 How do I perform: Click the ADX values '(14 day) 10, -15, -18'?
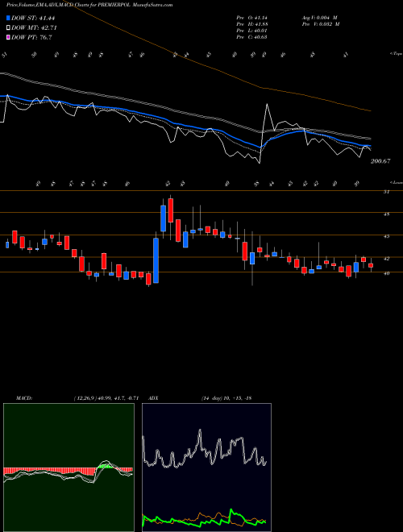coord(226,398)
